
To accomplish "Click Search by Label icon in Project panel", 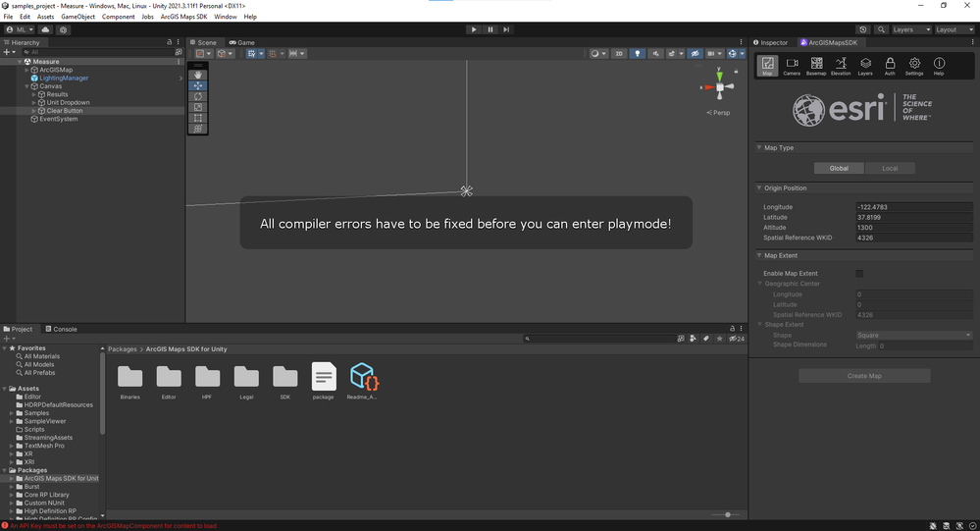I will pos(705,339).
